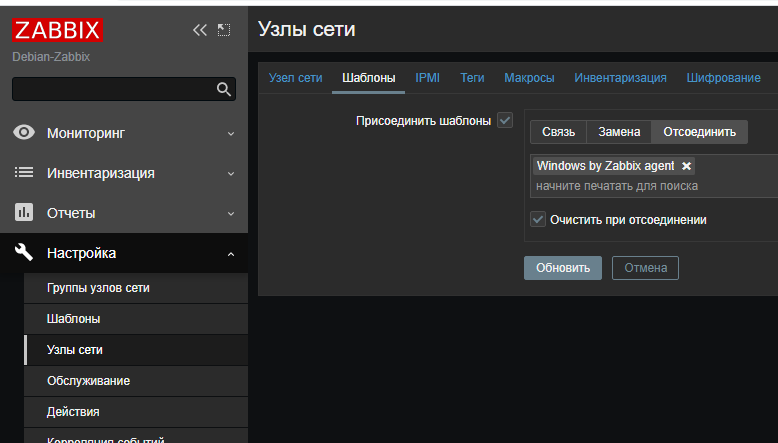Click the Monitoring eye icon
The height and width of the screenshot is (443, 778).
[x=24, y=132]
